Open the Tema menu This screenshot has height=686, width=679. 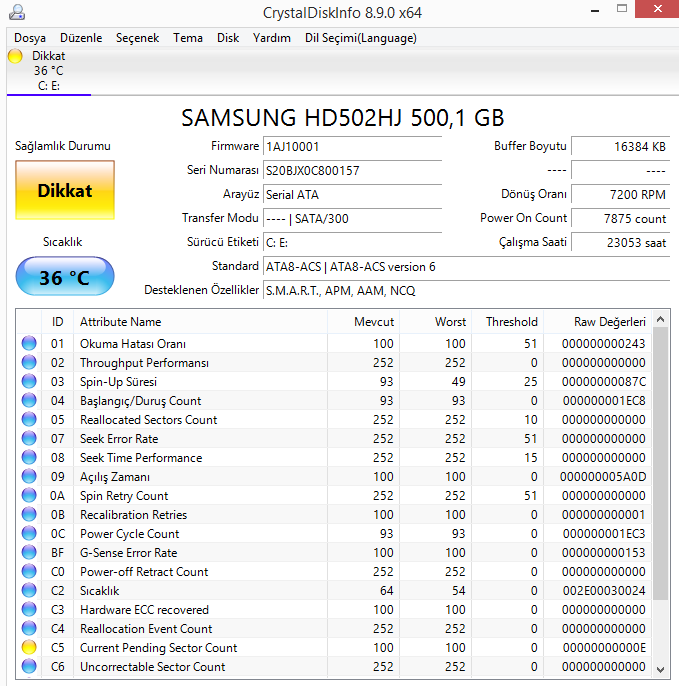coord(187,38)
